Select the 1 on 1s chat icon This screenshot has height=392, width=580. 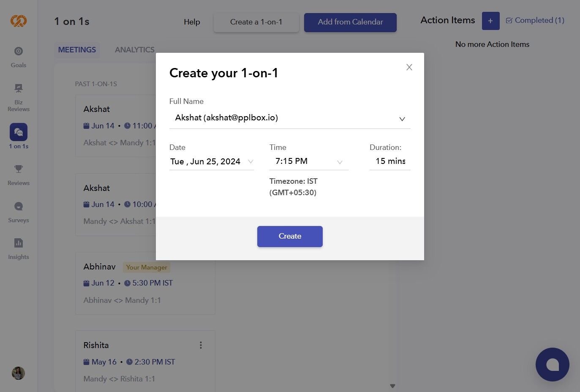(19, 132)
